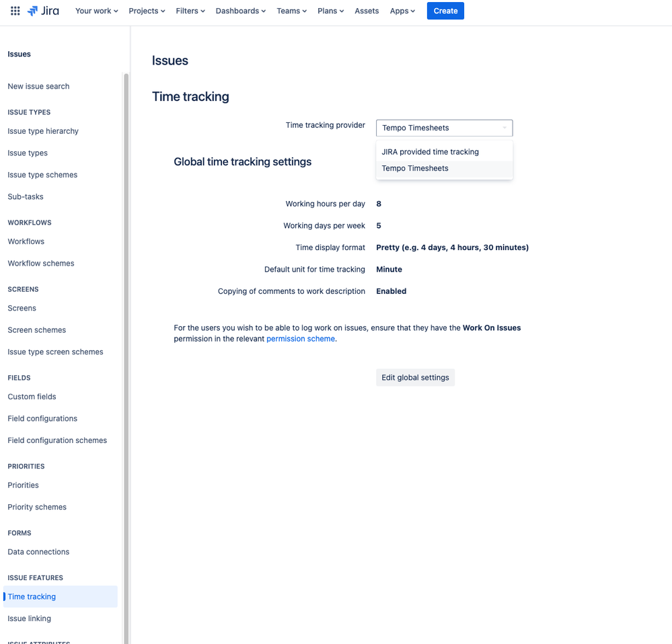
Task: Go to Issue types in sidebar
Action: tap(28, 153)
